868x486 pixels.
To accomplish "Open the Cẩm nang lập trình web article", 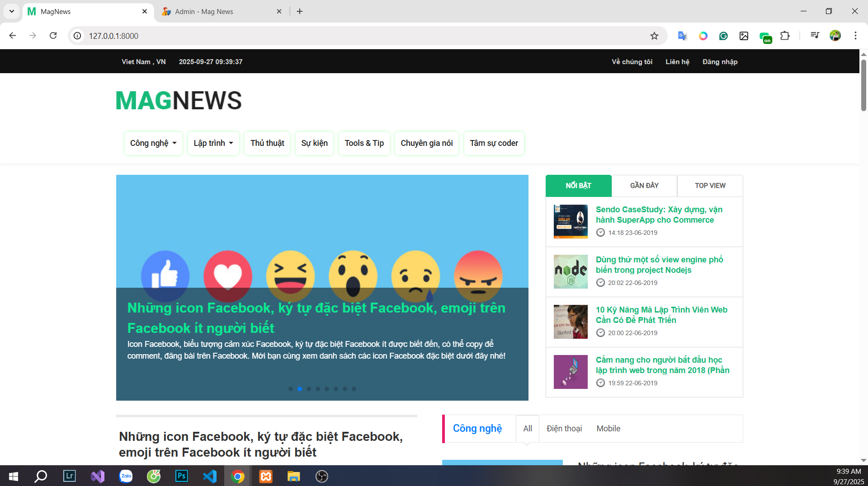I will click(662, 365).
